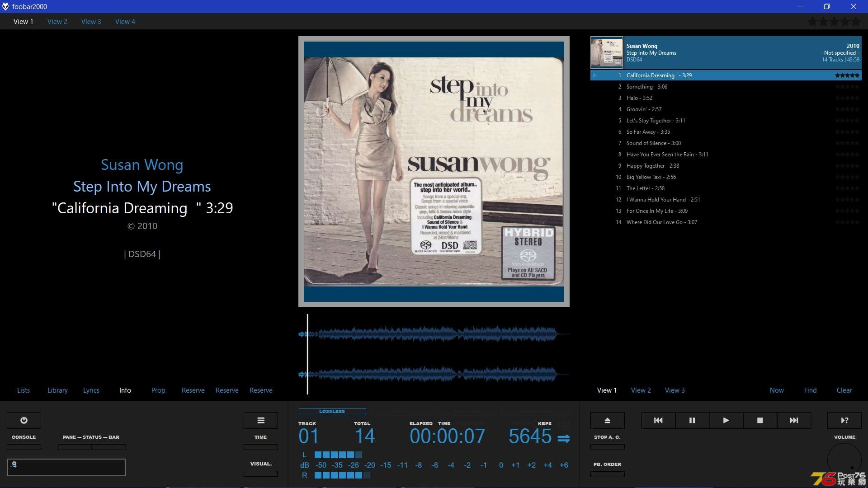This screenshot has width=868, height=488.
Task: Select 'Where Did Our Love Go - 3:07'
Action: (x=726, y=222)
